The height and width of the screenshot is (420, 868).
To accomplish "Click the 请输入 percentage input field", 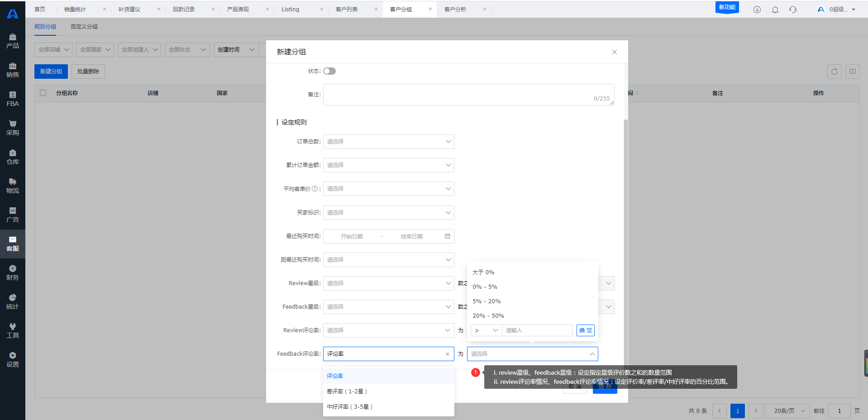I will click(x=538, y=330).
